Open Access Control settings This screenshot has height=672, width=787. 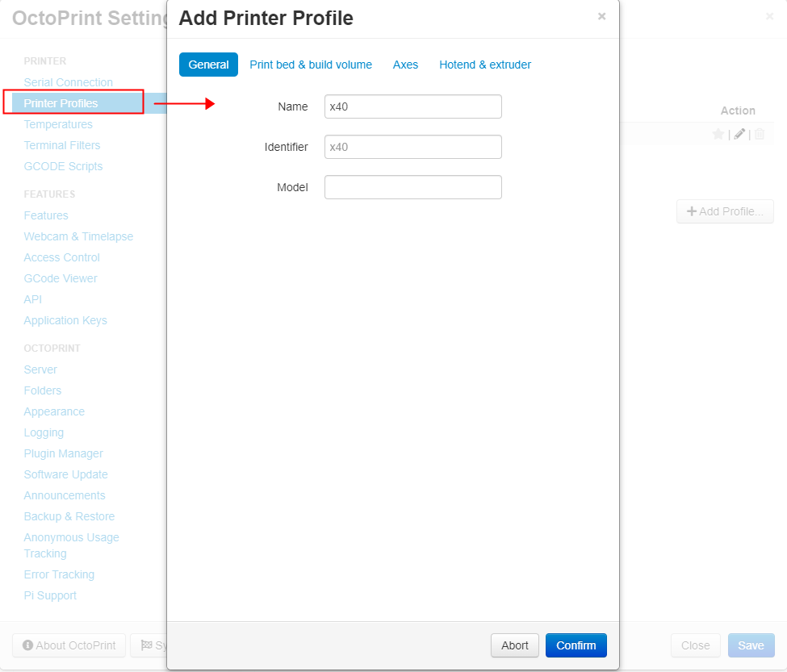point(61,258)
